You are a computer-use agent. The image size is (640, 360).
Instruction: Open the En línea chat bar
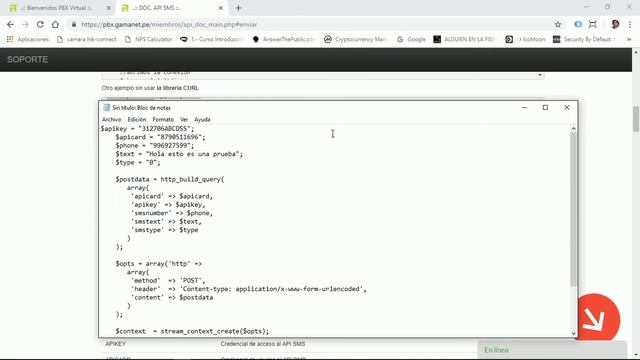pos(552,350)
